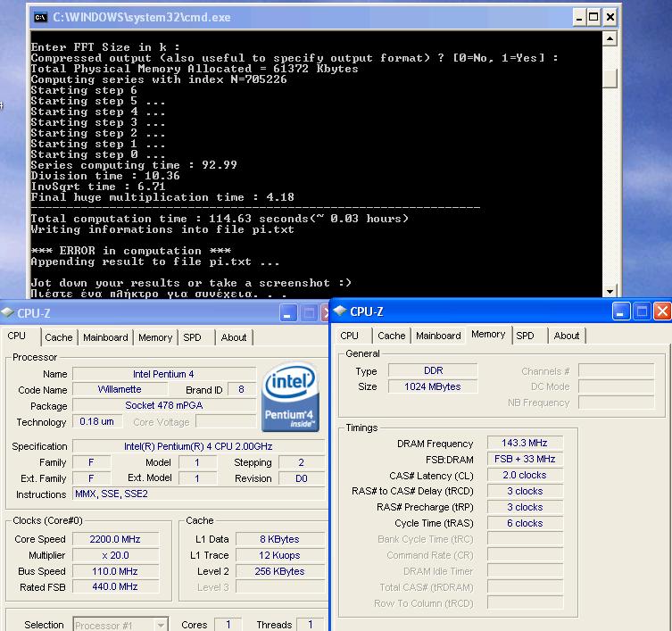Click the Technology value 0.18 um

click(x=97, y=421)
